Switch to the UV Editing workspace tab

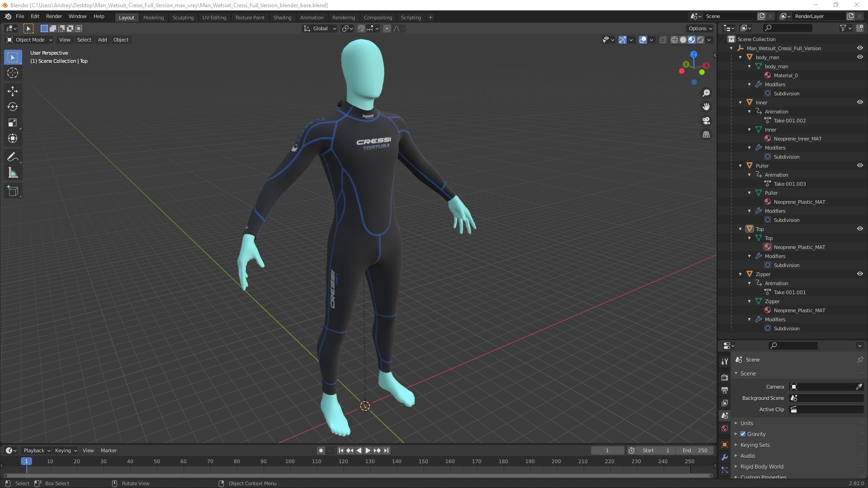coord(214,18)
